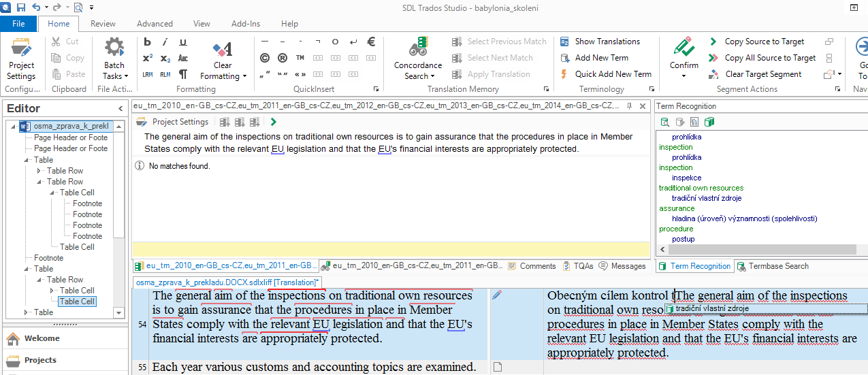Apply bold formatting
The width and height of the screenshot is (868, 375).
pos(147,42)
